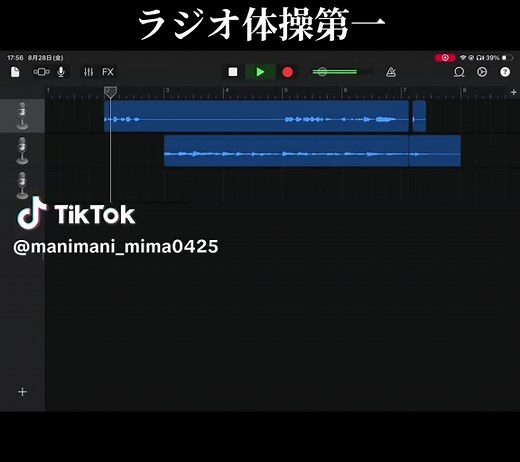Select the first microphone track header
Image resolution: width=520 pixels, height=462 pixels.
coord(22,116)
